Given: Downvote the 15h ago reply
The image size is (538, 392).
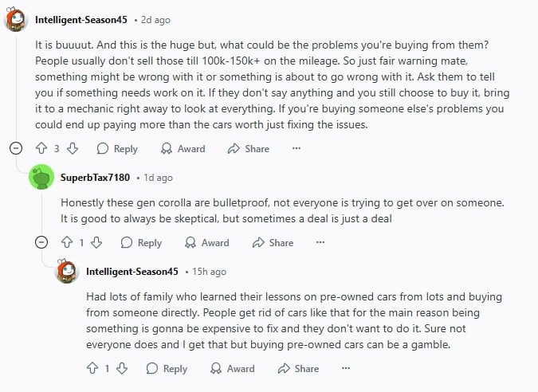Looking at the screenshot, I should pyautogui.click(x=122, y=368).
